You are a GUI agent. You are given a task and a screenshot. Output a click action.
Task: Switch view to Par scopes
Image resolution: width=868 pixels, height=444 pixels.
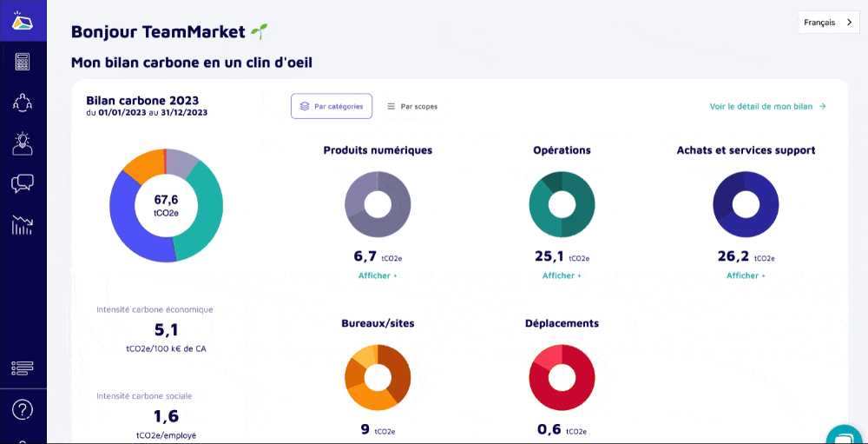click(412, 106)
